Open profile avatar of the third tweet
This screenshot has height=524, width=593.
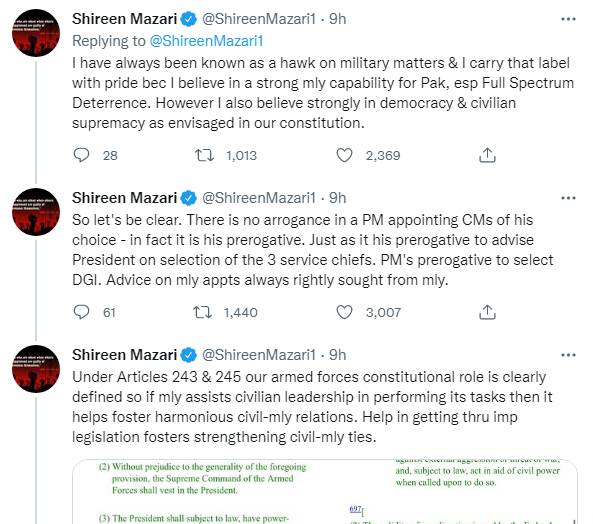[36, 369]
